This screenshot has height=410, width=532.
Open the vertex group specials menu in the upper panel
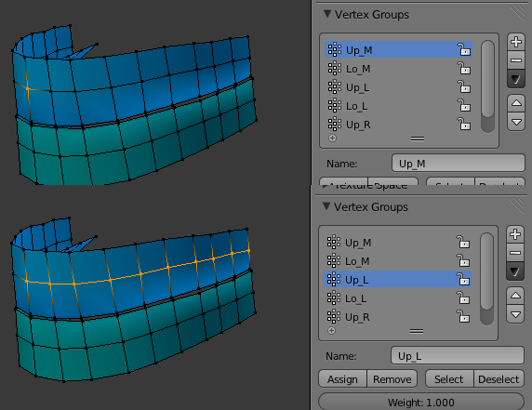pos(516,79)
